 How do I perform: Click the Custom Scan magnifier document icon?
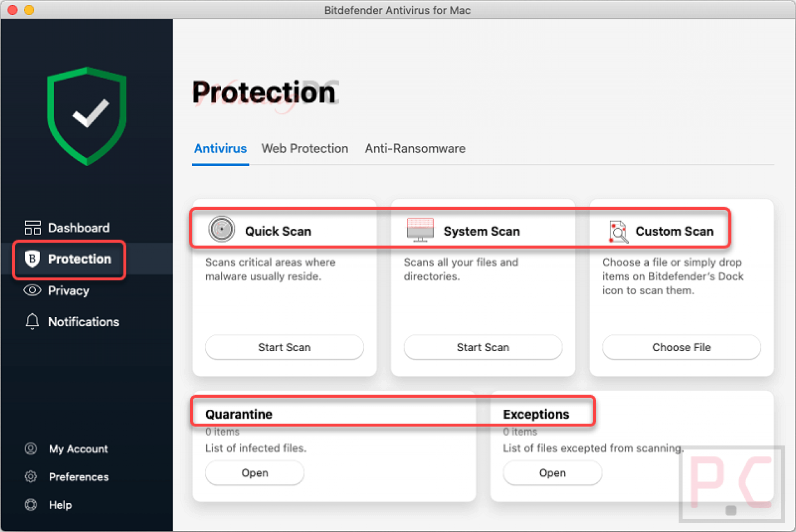[618, 231]
